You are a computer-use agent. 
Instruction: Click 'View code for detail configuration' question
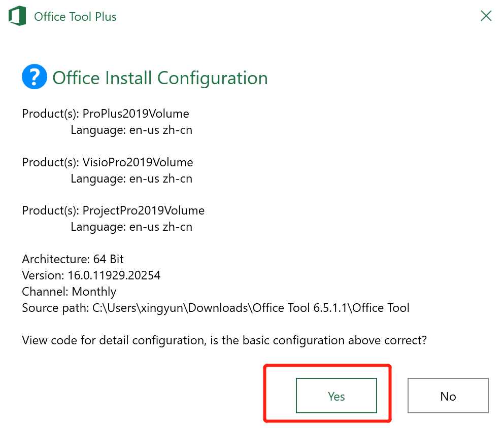pyautogui.click(x=224, y=340)
